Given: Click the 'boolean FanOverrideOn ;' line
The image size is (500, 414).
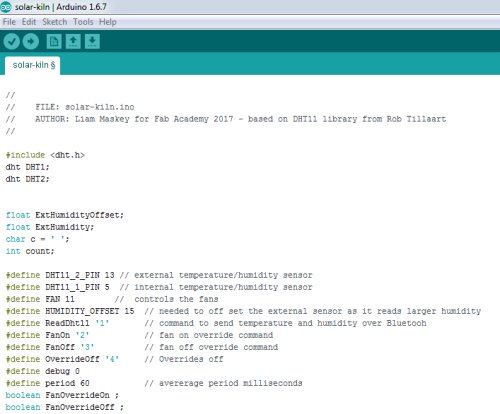Looking at the screenshot, I should point(62,395).
